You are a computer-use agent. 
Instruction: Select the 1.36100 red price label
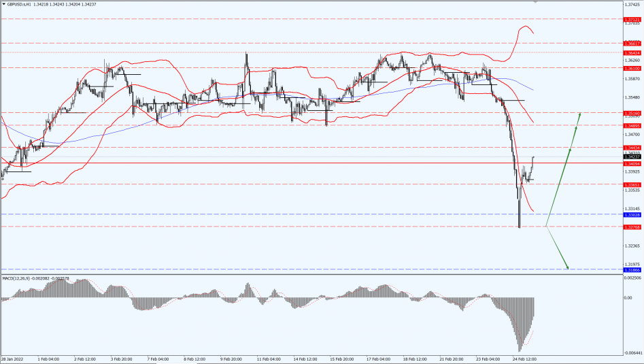click(632, 68)
